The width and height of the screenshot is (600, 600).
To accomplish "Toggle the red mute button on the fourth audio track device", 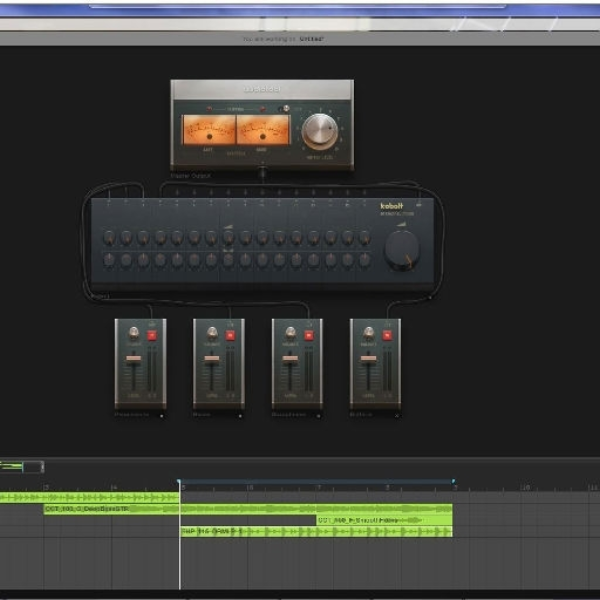I will click(x=387, y=336).
